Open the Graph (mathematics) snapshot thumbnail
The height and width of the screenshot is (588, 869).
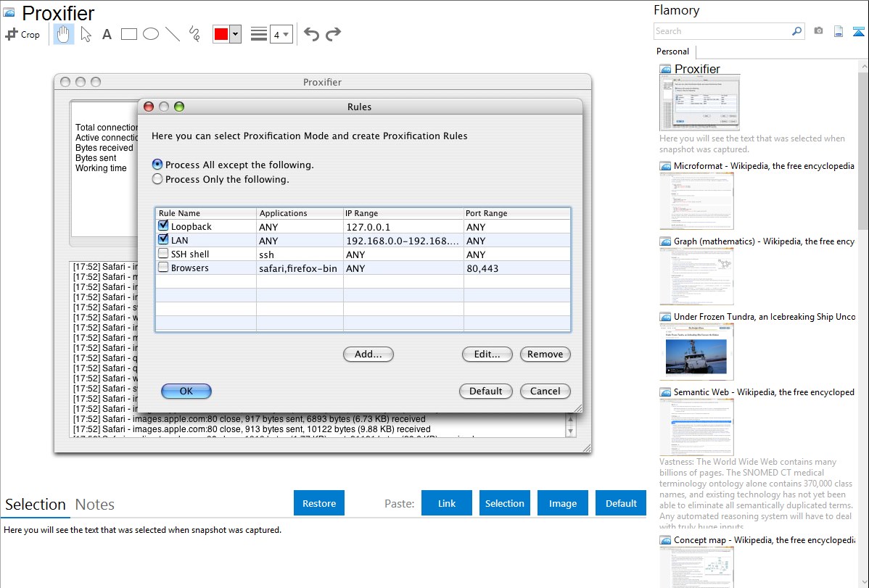(696, 276)
